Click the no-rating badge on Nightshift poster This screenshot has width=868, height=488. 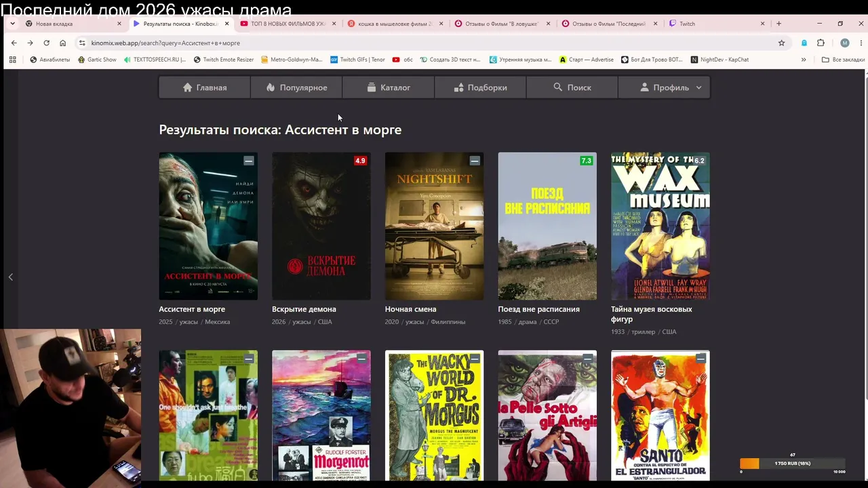475,161
